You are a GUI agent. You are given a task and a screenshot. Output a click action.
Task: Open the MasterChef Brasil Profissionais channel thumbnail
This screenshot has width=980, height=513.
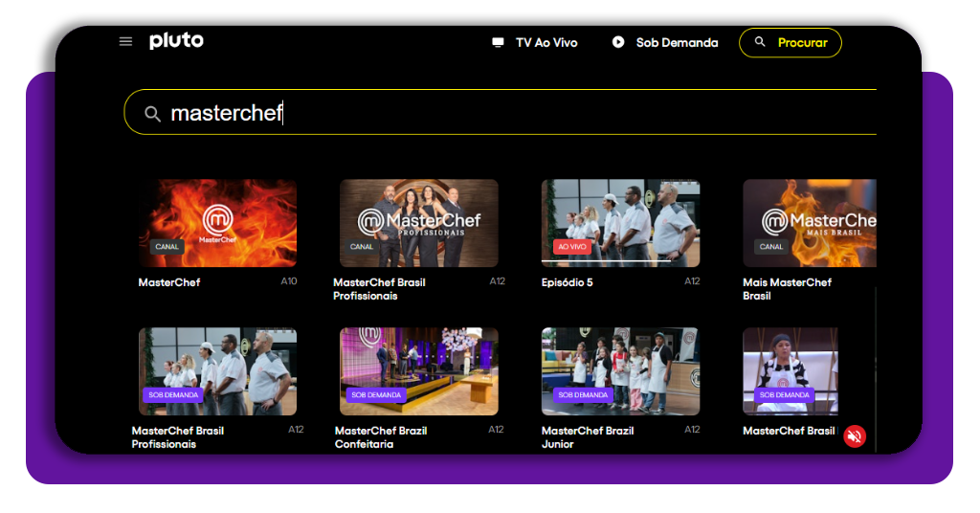pyautogui.click(x=419, y=223)
